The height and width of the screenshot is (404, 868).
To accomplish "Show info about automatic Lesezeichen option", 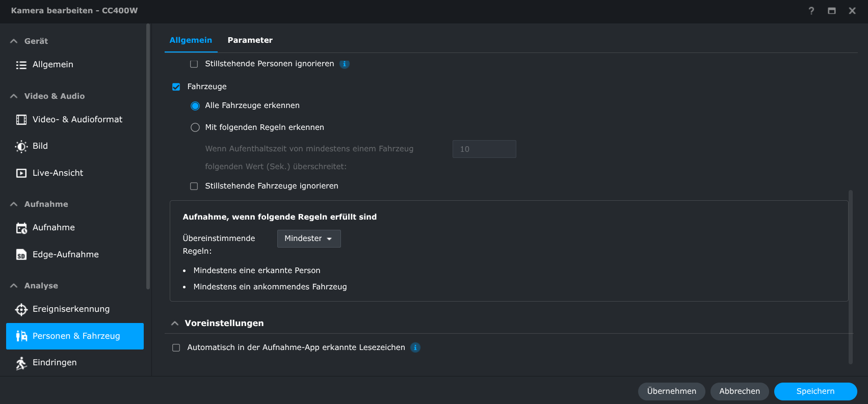I will point(415,347).
